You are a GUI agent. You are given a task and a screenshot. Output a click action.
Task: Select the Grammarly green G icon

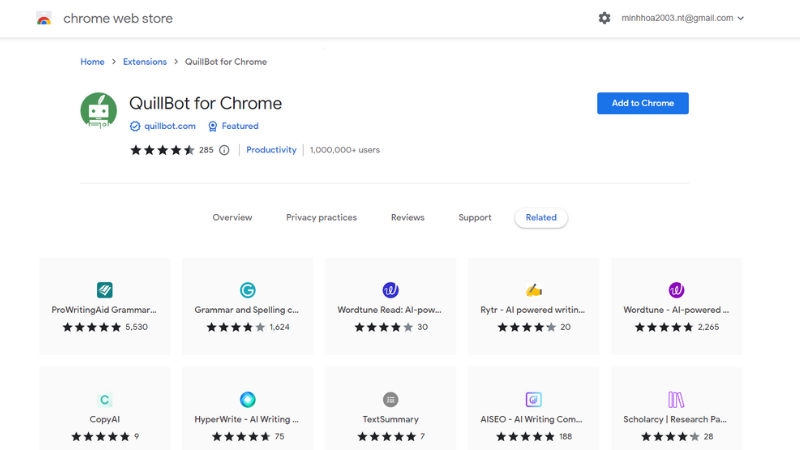[247, 290]
